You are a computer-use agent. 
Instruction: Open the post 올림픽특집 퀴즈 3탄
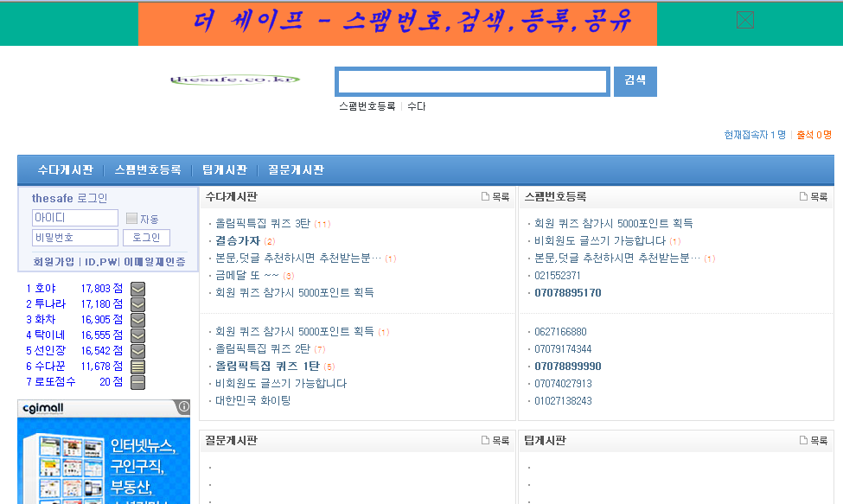[x=263, y=224]
